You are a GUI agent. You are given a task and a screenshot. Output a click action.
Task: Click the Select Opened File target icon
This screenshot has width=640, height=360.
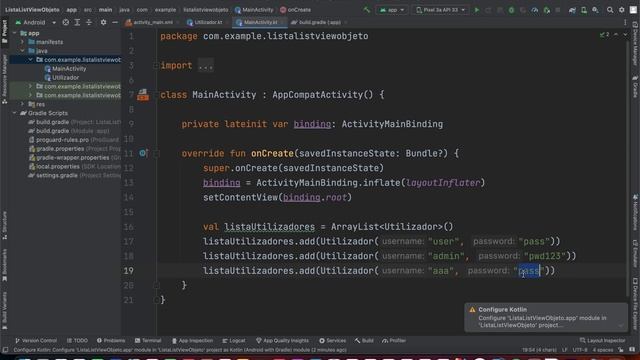pos(66,22)
